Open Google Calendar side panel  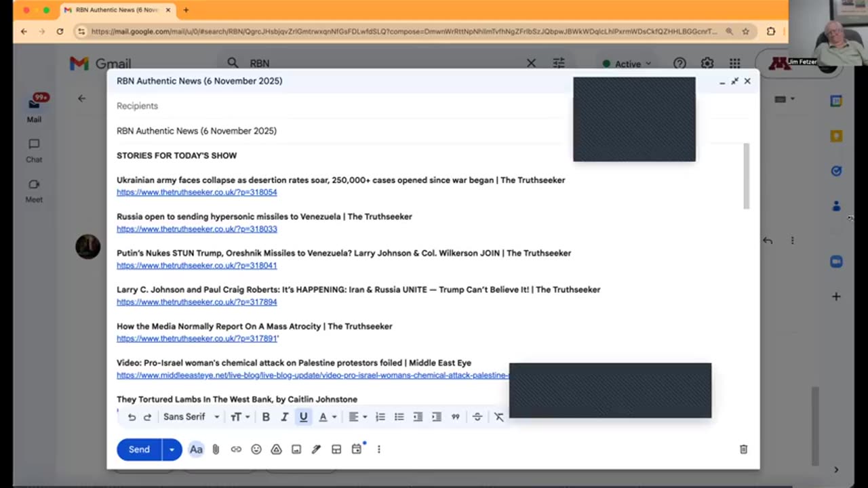click(x=836, y=101)
